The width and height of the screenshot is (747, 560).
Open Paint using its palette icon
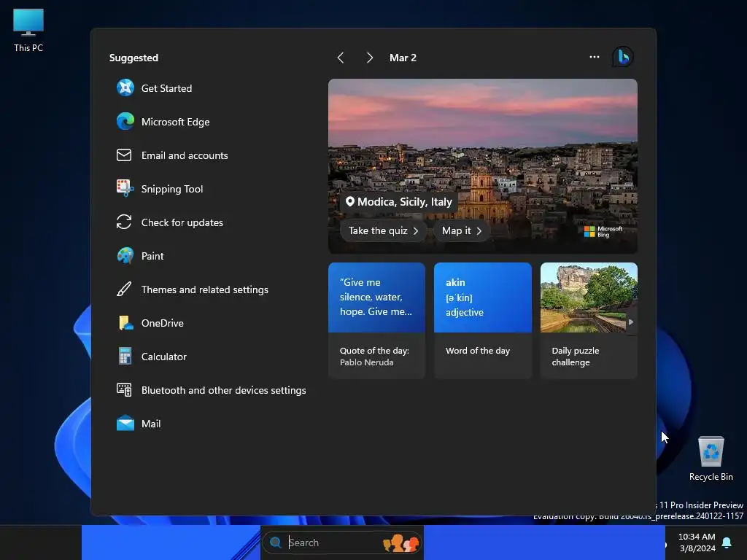125,256
